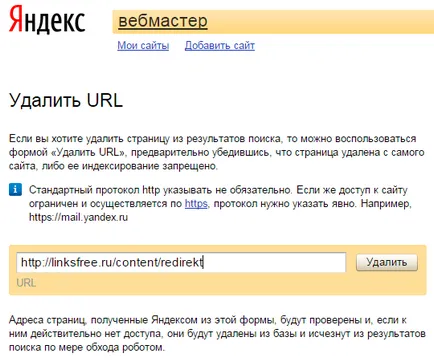The height and width of the screenshot is (362, 434).
Task: Select the Удалить URL heading
Action: coord(66,100)
